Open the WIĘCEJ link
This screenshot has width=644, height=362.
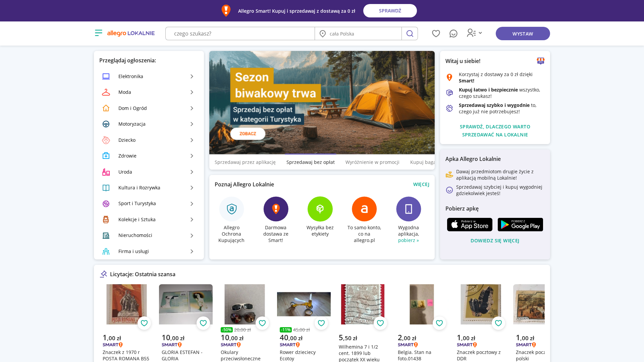click(x=421, y=184)
